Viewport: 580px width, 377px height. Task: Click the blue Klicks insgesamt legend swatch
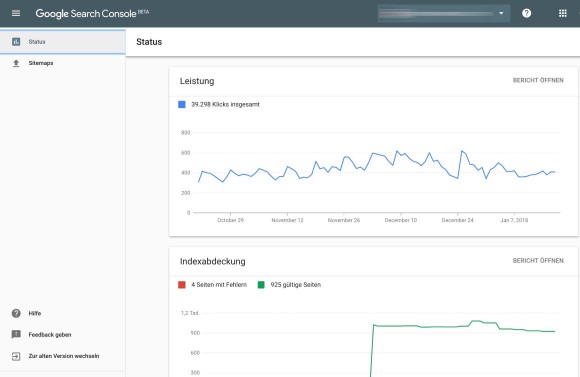[x=182, y=104]
